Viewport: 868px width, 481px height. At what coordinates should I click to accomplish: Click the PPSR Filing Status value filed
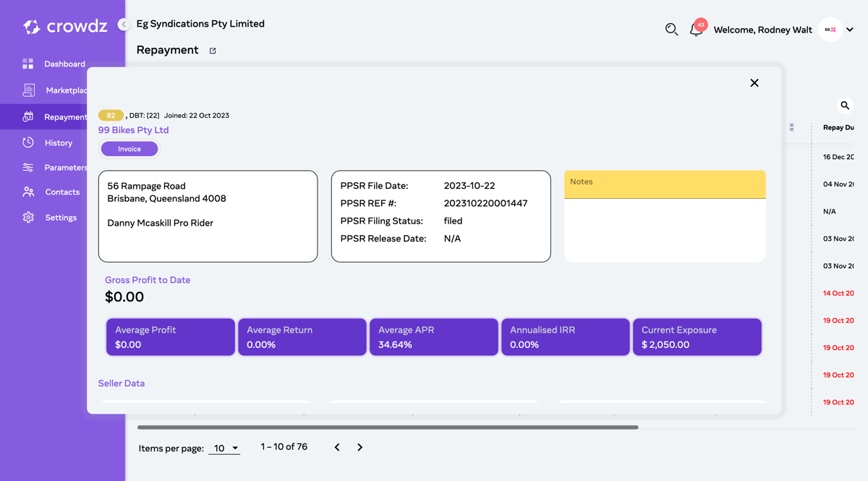pyautogui.click(x=453, y=221)
